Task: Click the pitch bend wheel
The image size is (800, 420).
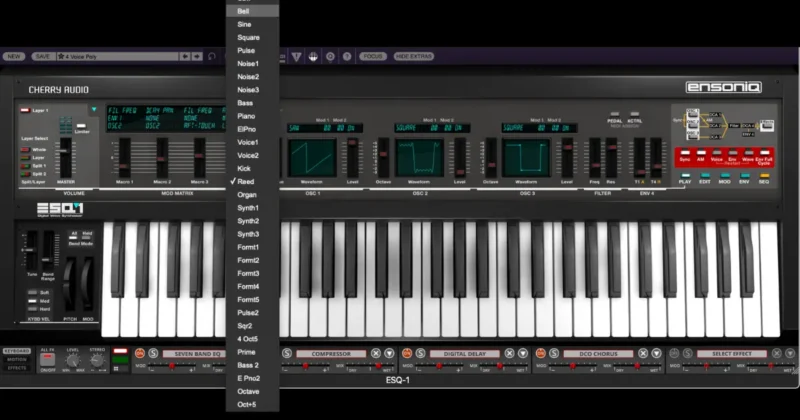Action: pos(70,284)
